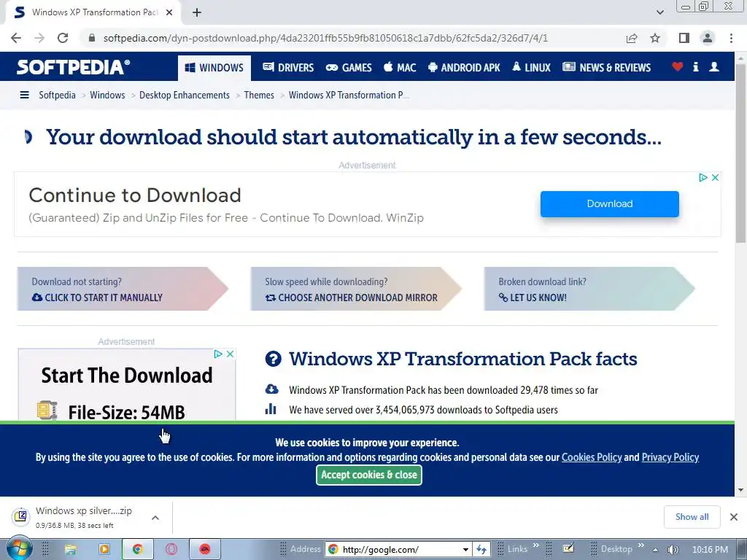Screen dimensions: 747x560
Task: Go back to previous page
Action: [16, 38]
